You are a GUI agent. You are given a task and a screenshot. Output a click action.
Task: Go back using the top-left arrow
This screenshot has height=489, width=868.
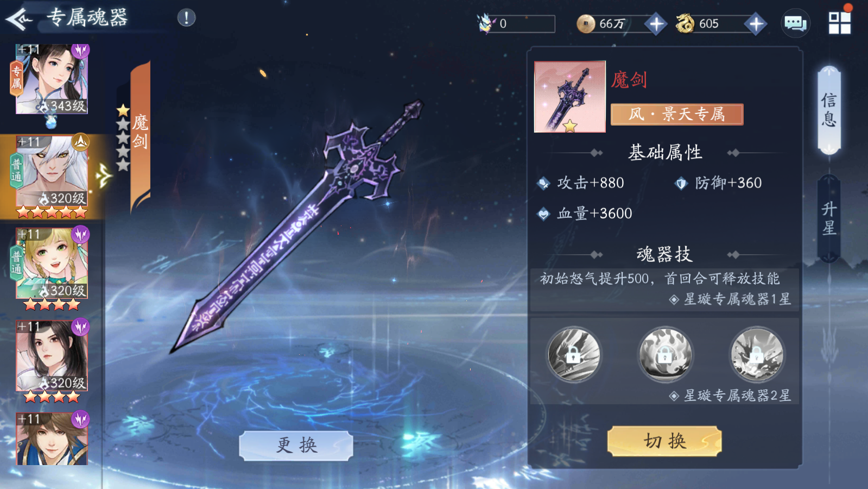[20, 19]
